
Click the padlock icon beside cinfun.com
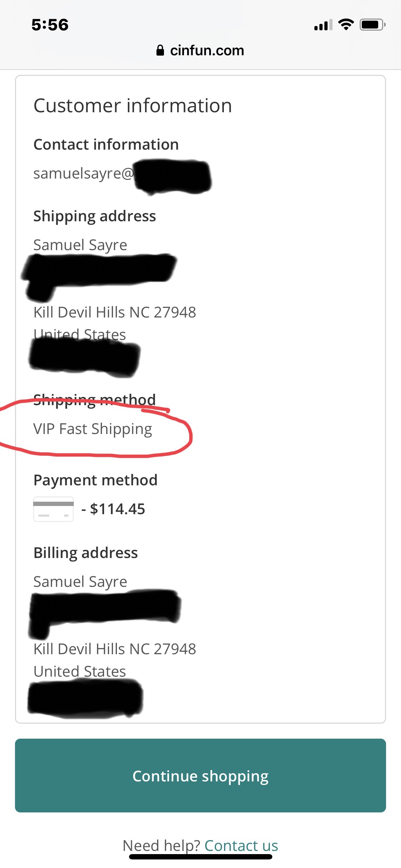[x=160, y=50]
